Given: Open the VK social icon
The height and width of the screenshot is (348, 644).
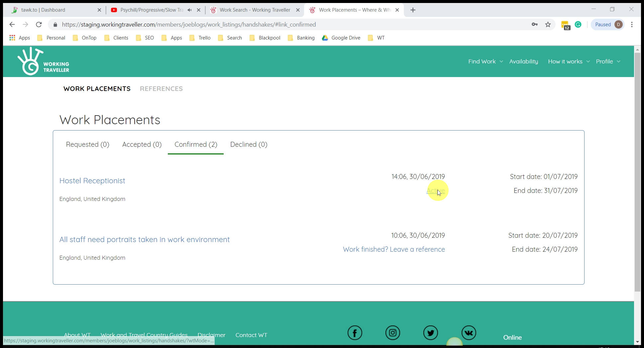Looking at the screenshot, I should (469, 333).
